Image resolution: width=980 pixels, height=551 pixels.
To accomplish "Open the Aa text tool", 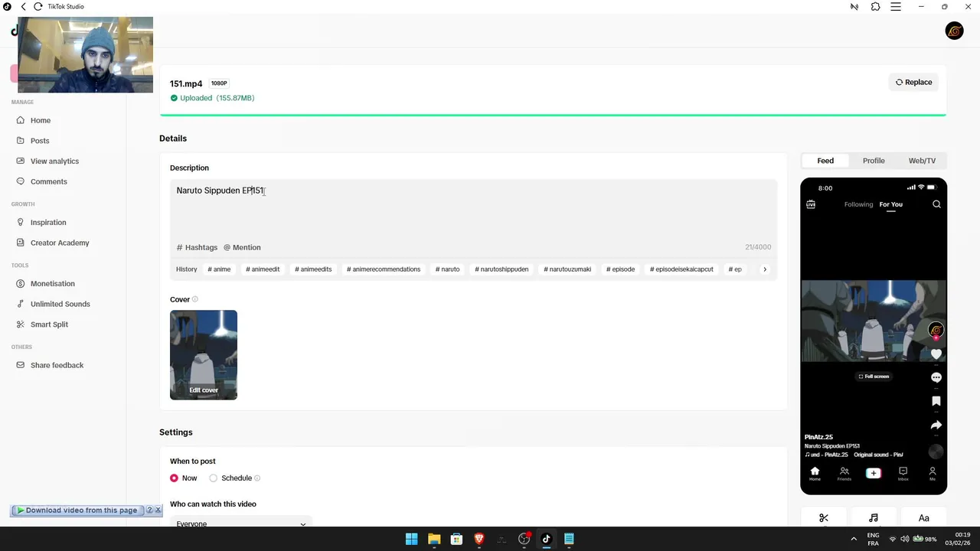I will 923,518.
